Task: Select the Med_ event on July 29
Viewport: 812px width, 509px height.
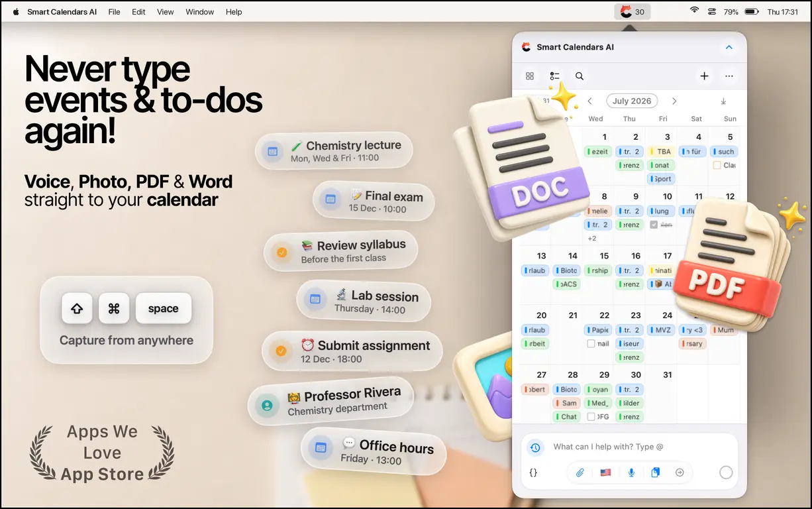Action: pos(598,403)
